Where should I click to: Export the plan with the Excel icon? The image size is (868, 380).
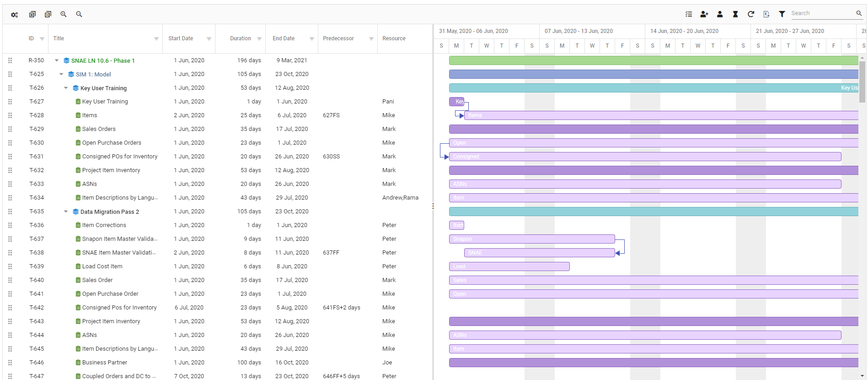click(x=766, y=14)
